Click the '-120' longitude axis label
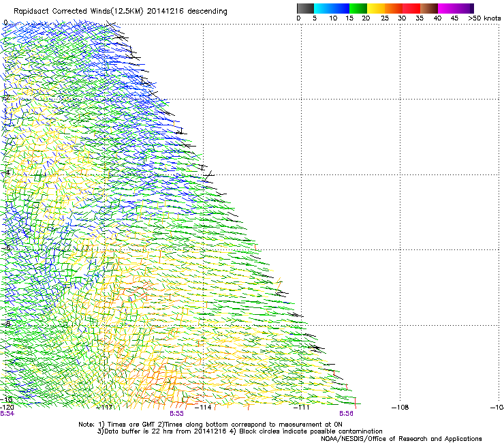Image resolution: width=504 pixels, height=443 pixels. click(x=7, y=408)
